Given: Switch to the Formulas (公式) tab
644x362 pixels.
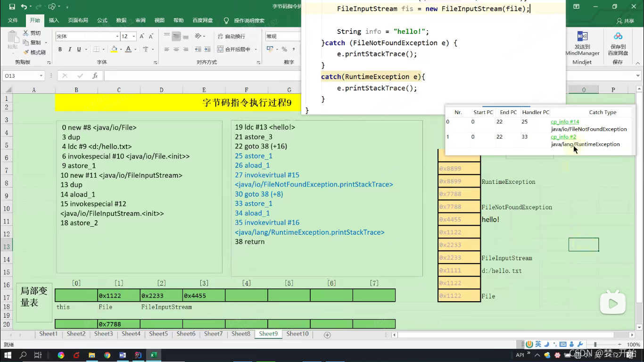Looking at the screenshot, I should pos(102,20).
